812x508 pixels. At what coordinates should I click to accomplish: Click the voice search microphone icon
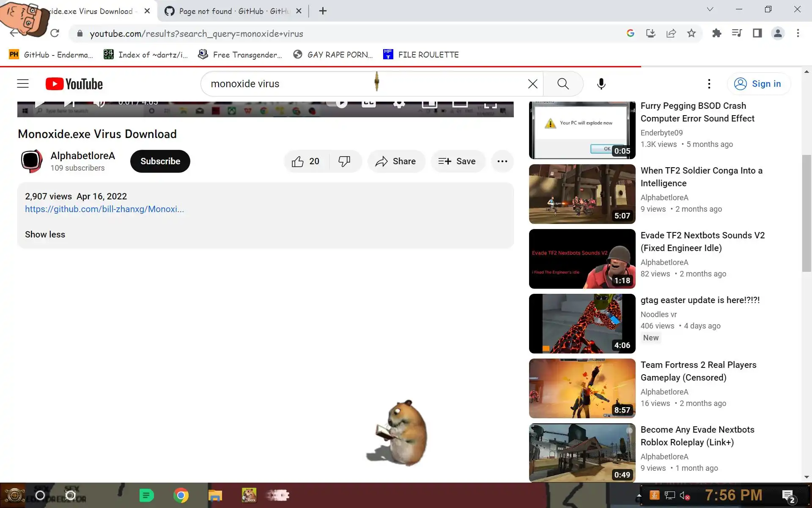[601, 84]
